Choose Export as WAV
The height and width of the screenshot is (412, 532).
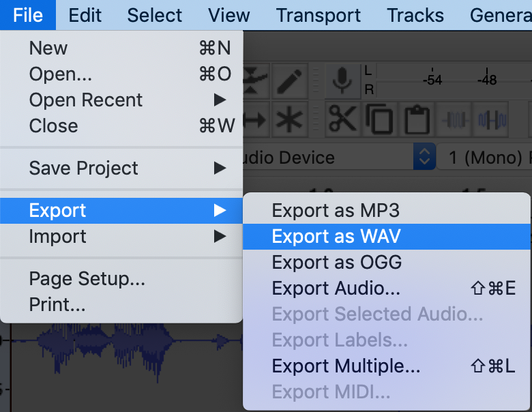[x=336, y=237]
